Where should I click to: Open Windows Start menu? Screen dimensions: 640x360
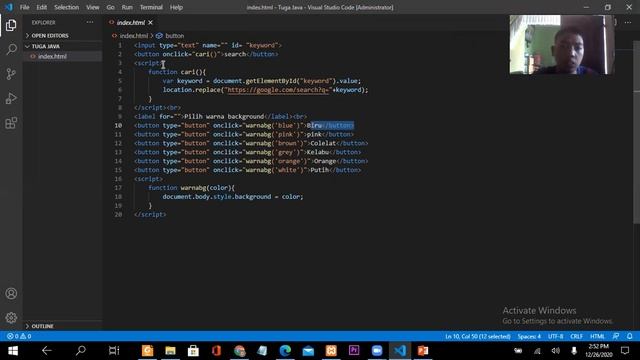[13, 351]
